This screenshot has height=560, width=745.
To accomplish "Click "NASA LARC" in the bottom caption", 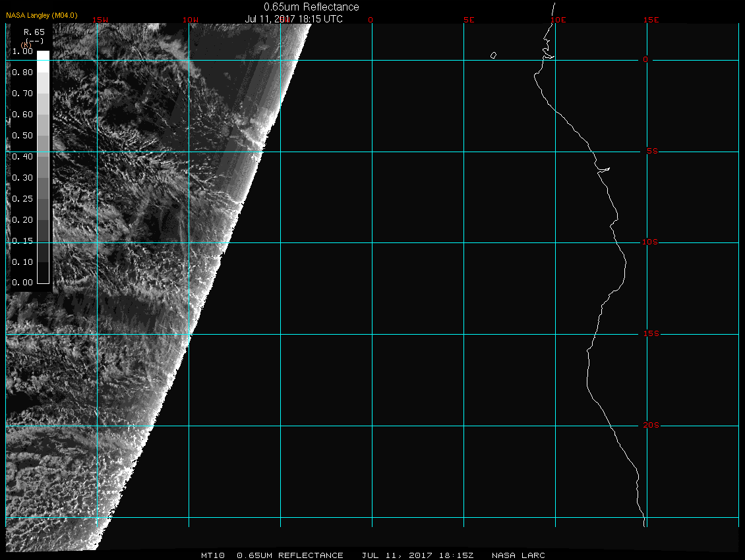I will click(518, 555).
